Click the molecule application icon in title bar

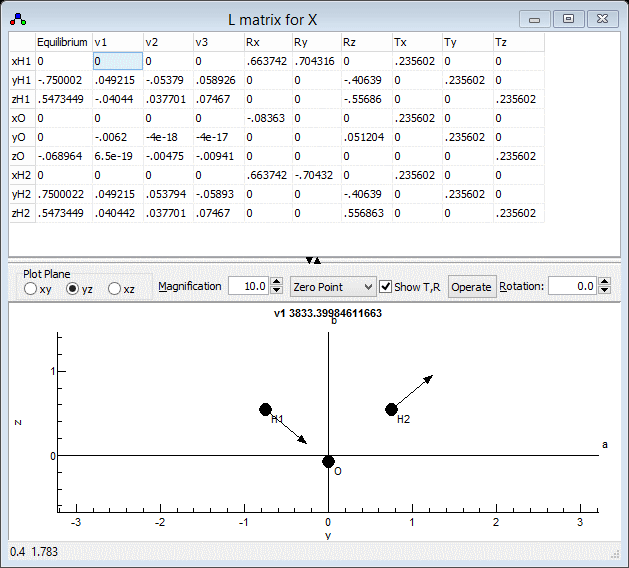coord(18,19)
